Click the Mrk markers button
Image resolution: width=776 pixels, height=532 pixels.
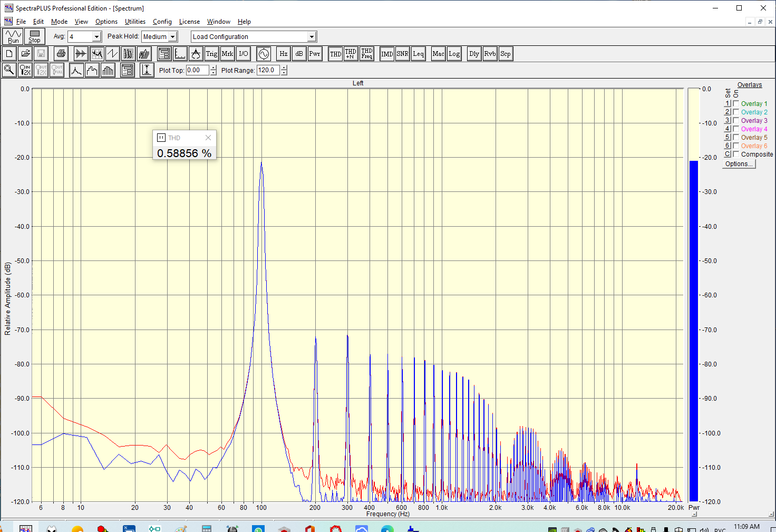tap(227, 54)
